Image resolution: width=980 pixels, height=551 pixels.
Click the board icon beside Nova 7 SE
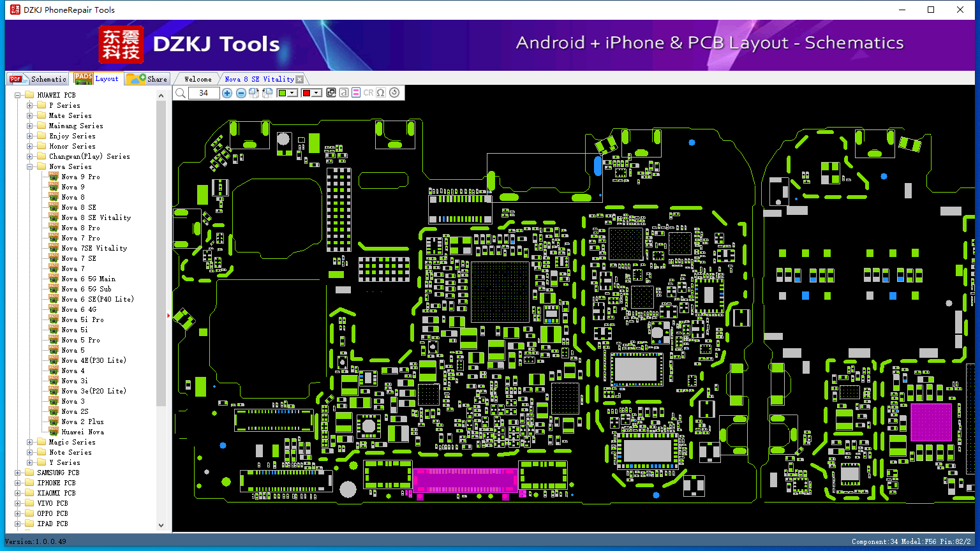[54, 258]
